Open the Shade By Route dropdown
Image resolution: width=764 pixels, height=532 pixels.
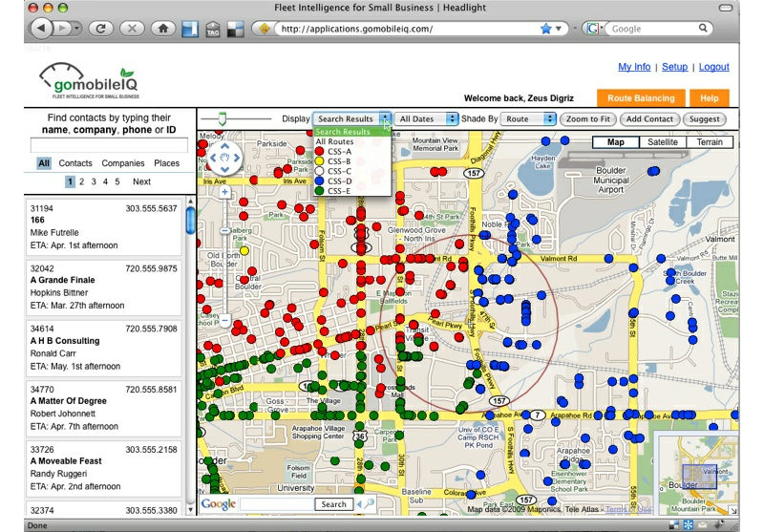pos(528,119)
